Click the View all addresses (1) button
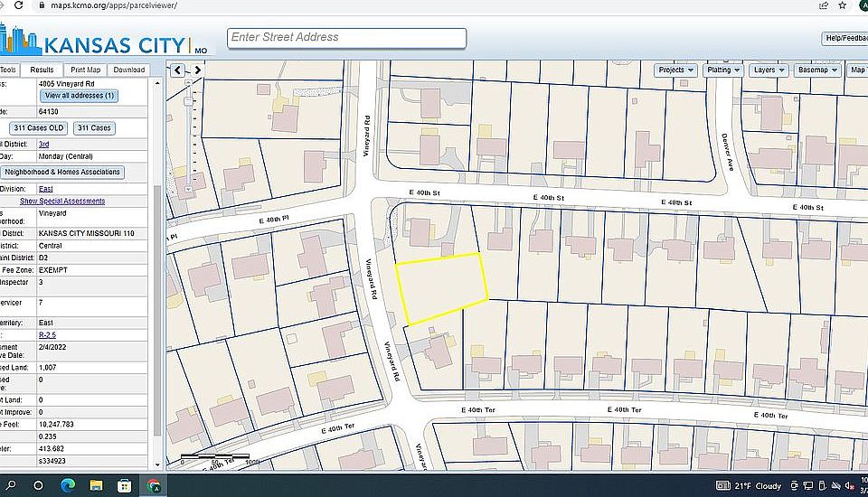The height and width of the screenshot is (497, 868). [79, 96]
